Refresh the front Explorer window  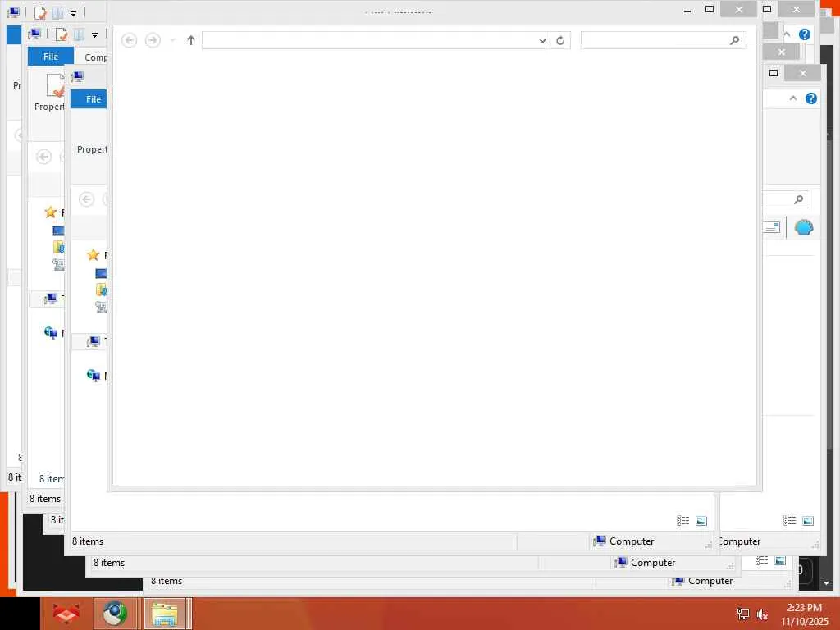click(x=560, y=40)
